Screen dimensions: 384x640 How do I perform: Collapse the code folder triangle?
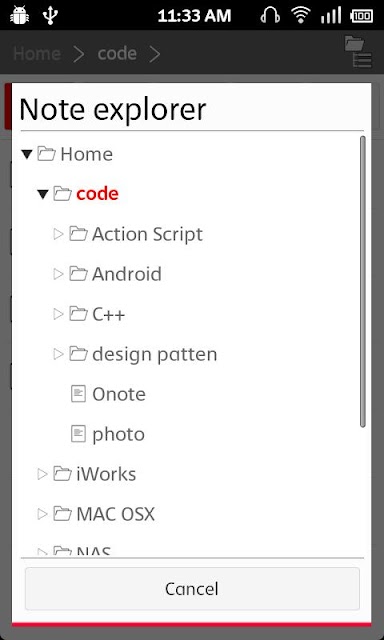tap(43, 194)
